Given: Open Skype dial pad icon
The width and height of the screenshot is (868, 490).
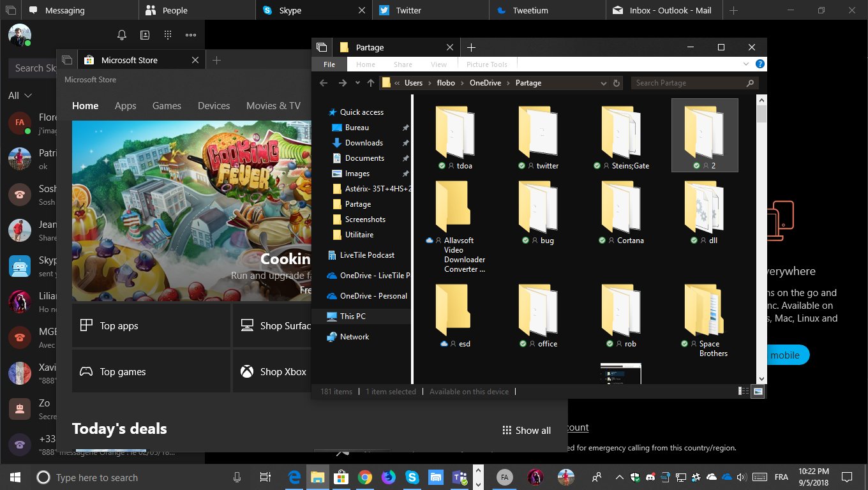Looking at the screenshot, I should click(x=168, y=35).
